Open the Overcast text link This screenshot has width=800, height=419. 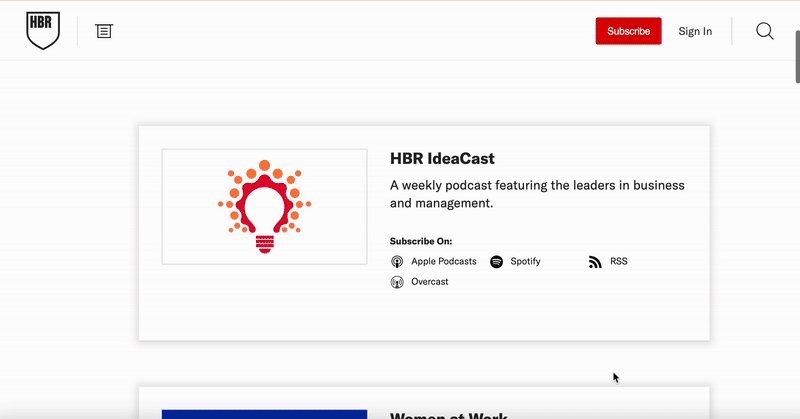[430, 282]
